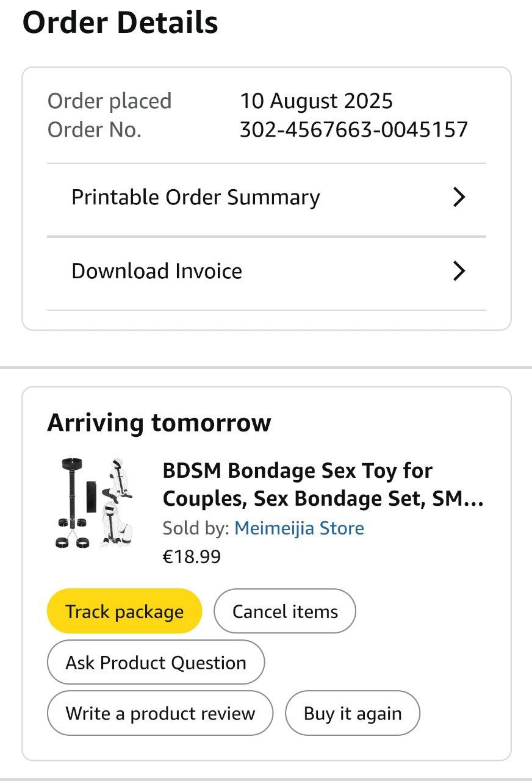Image resolution: width=532 pixels, height=781 pixels.
Task: Click the Order No. label
Action: click(x=94, y=129)
